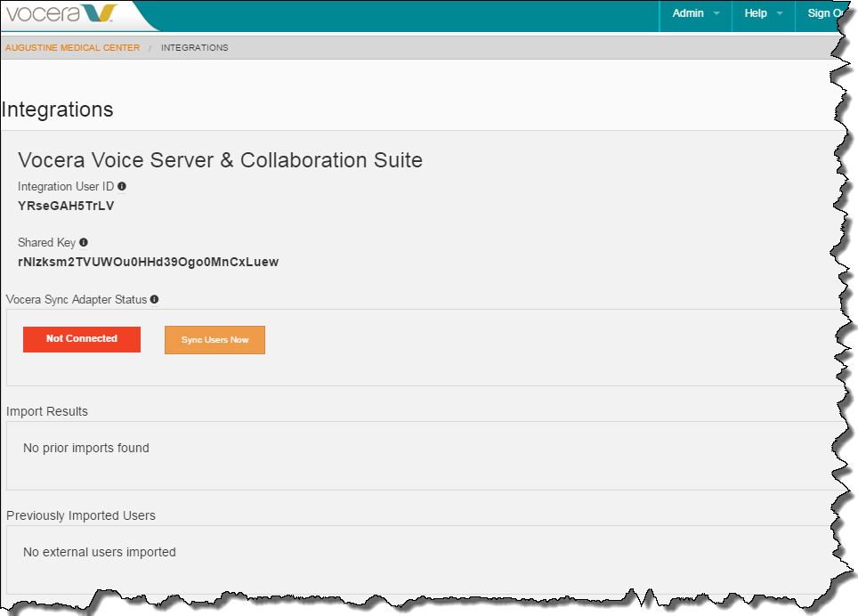Image resolution: width=858 pixels, height=616 pixels.
Task: Select the Integrations breadcrumb
Action: tap(194, 47)
